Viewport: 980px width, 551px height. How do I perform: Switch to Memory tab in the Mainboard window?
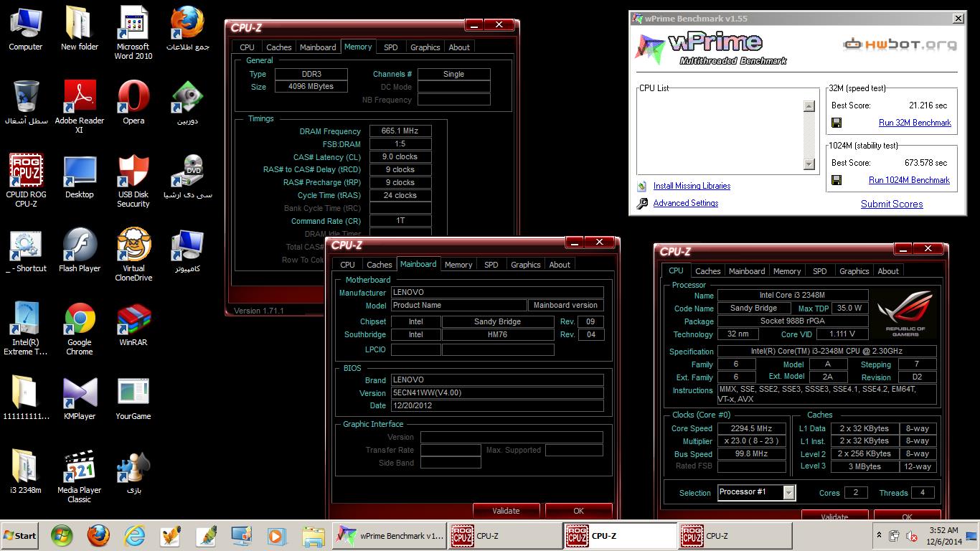point(458,265)
